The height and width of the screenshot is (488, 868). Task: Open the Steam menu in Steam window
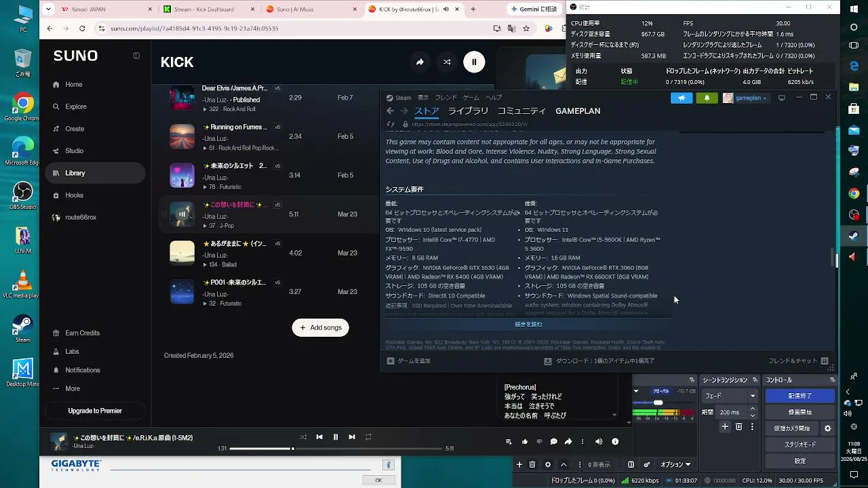click(x=399, y=98)
